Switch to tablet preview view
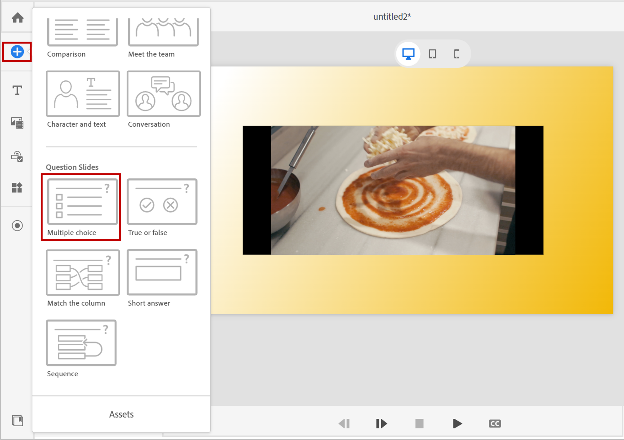Image resolution: width=624 pixels, height=440 pixels. click(x=432, y=54)
